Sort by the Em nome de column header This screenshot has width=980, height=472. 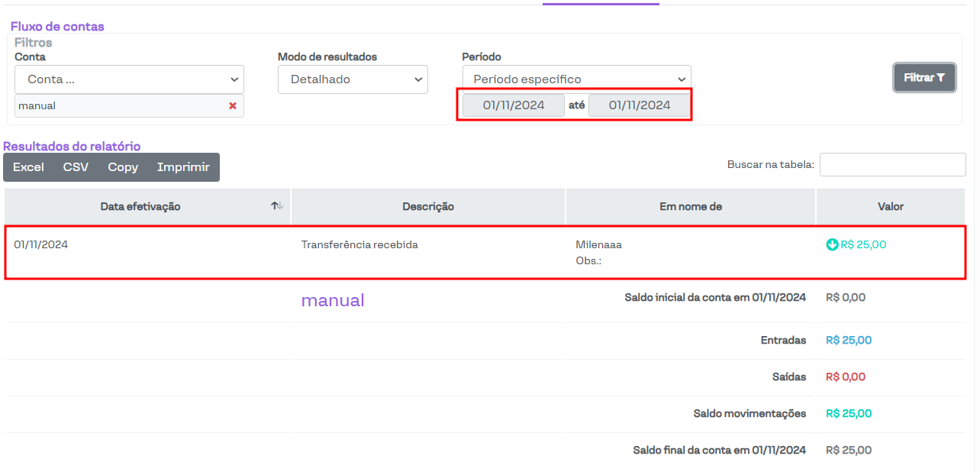tap(691, 206)
